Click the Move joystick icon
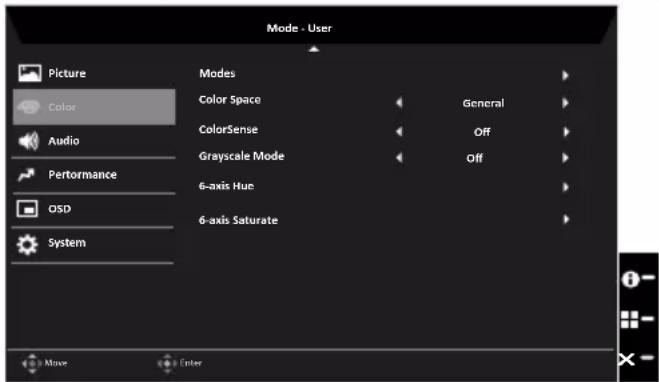Viewport: 659px width, 382px height. pyautogui.click(x=32, y=363)
